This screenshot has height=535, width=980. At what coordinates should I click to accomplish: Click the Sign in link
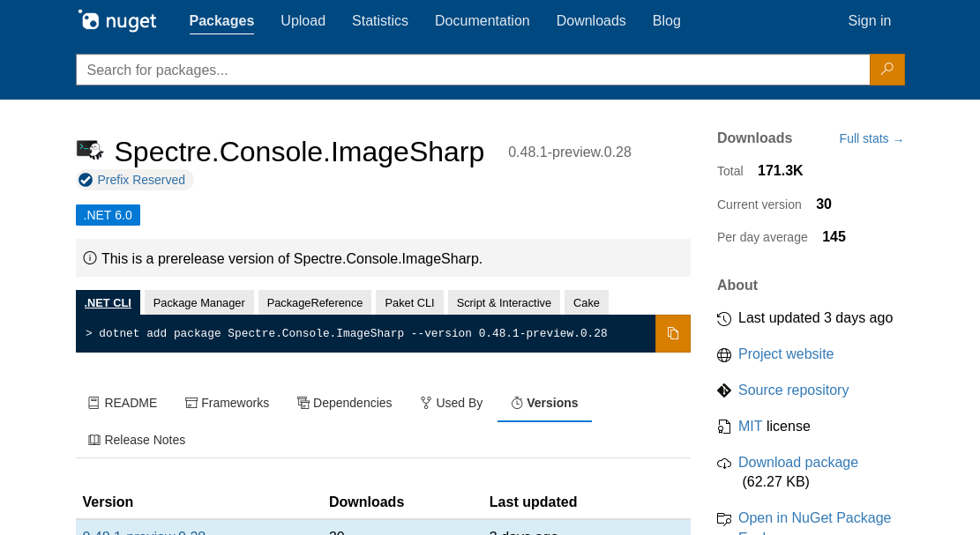(869, 21)
